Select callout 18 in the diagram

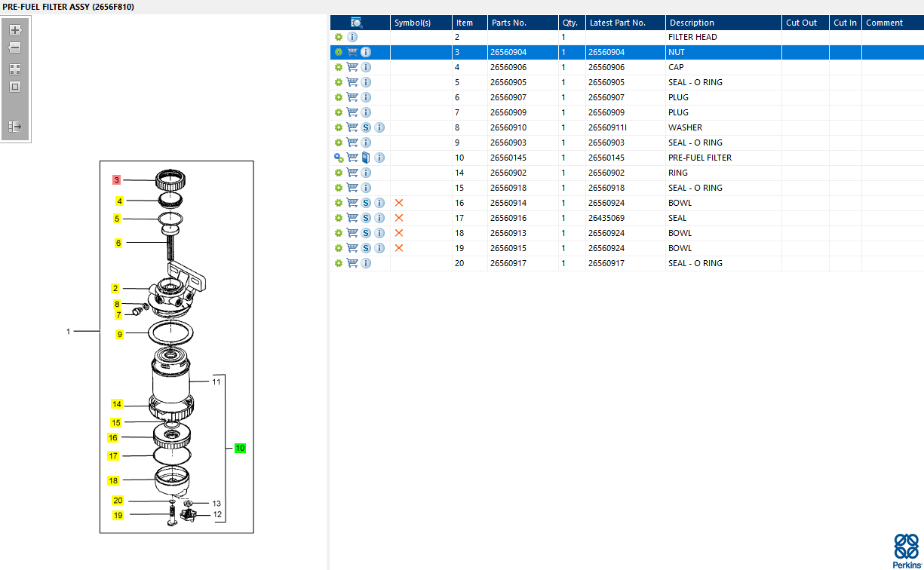click(113, 480)
